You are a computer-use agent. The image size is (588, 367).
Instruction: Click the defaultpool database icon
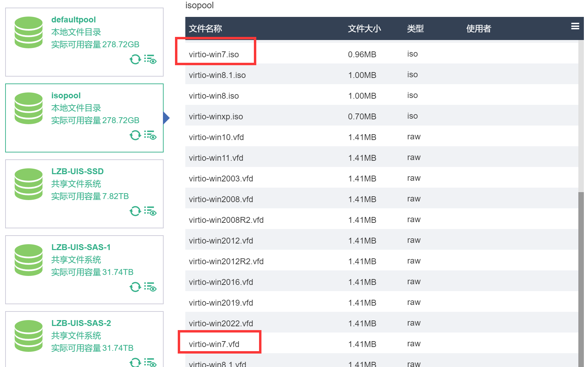tap(29, 32)
